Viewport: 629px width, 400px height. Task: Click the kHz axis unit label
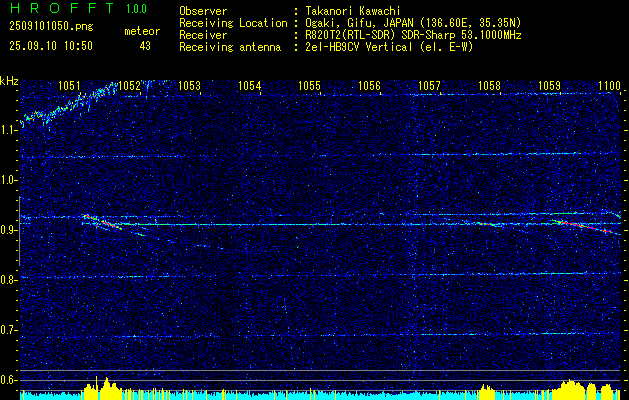(x=9, y=81)
